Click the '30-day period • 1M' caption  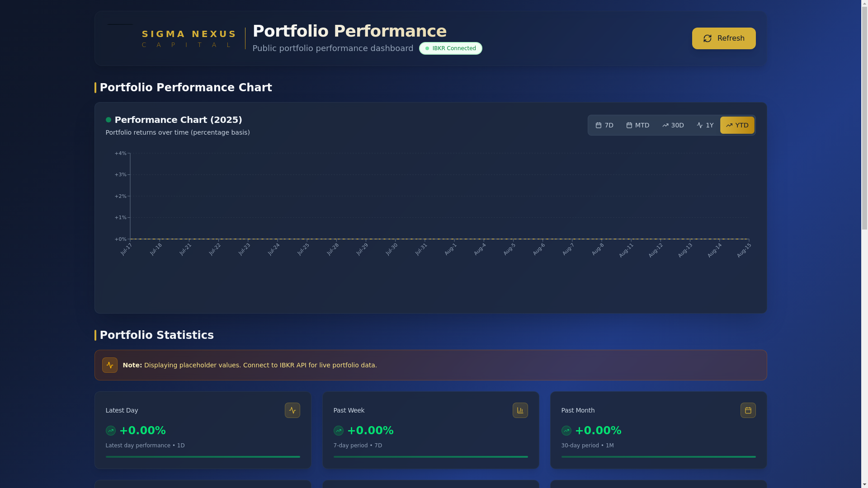(587, 446)
